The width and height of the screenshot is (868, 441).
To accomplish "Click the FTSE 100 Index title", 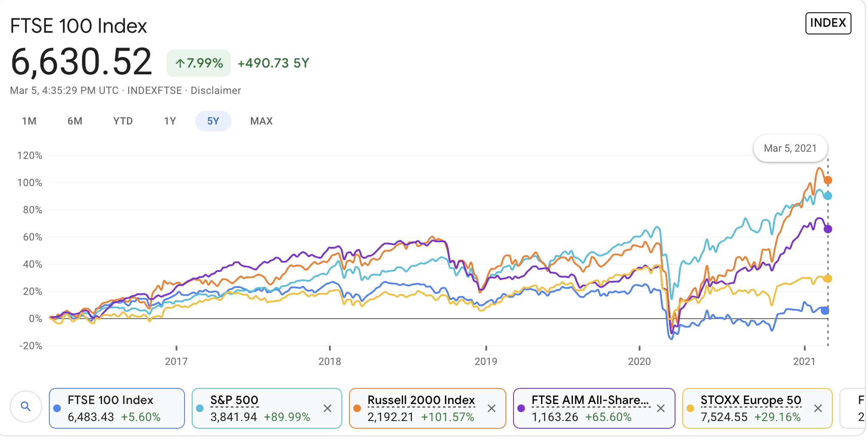I will [x=79, y=26].
